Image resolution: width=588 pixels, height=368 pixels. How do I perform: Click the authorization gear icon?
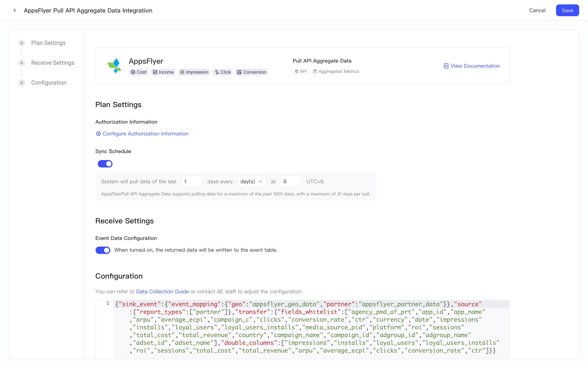pos(98,134)
